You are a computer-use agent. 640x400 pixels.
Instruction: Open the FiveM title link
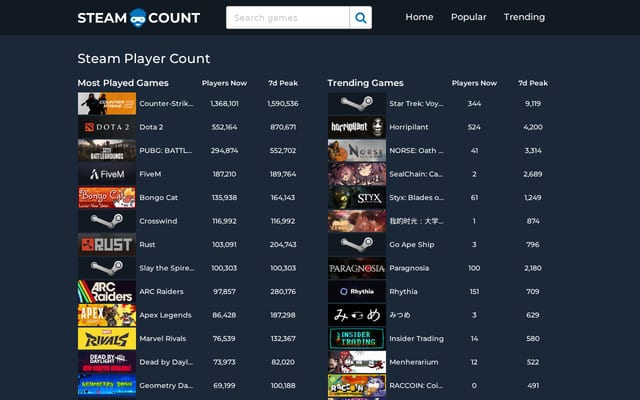(150, 174)
